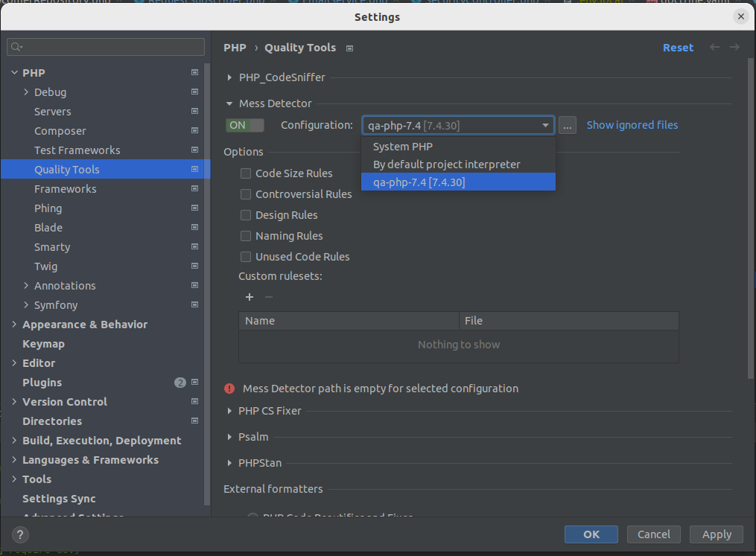Click the minus icon to remove ruleset
756x556 pixels.
tap(269, 297)
